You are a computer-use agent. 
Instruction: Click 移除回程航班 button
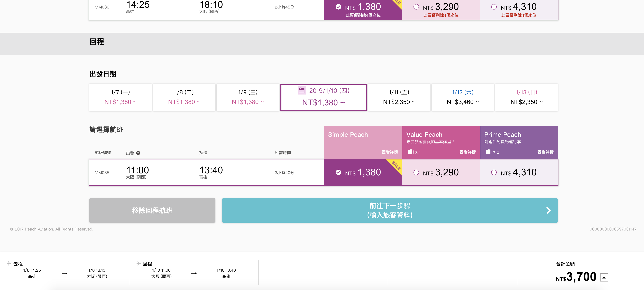pos(152,210)
